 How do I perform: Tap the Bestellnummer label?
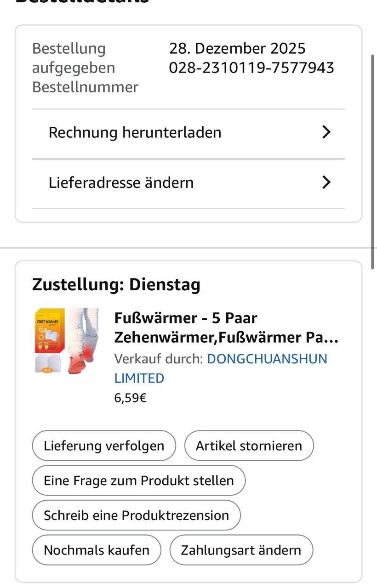click(85, 87)
